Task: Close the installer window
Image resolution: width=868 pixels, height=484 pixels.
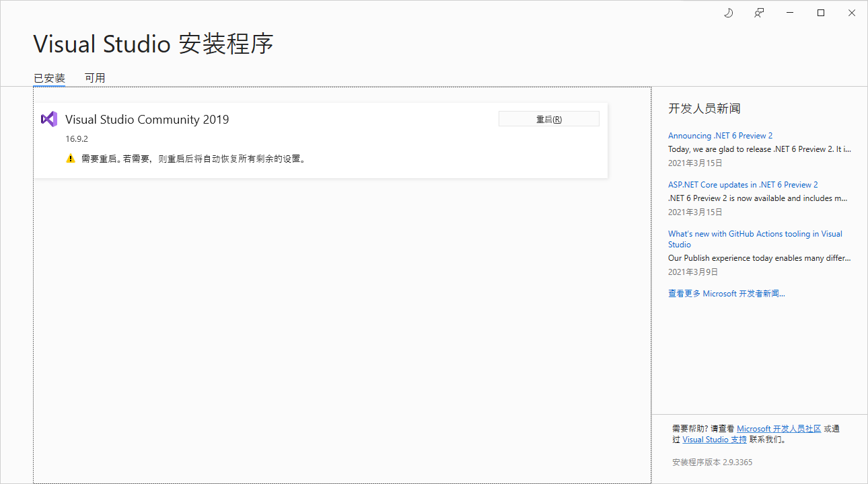Action: tap(852, 13)
